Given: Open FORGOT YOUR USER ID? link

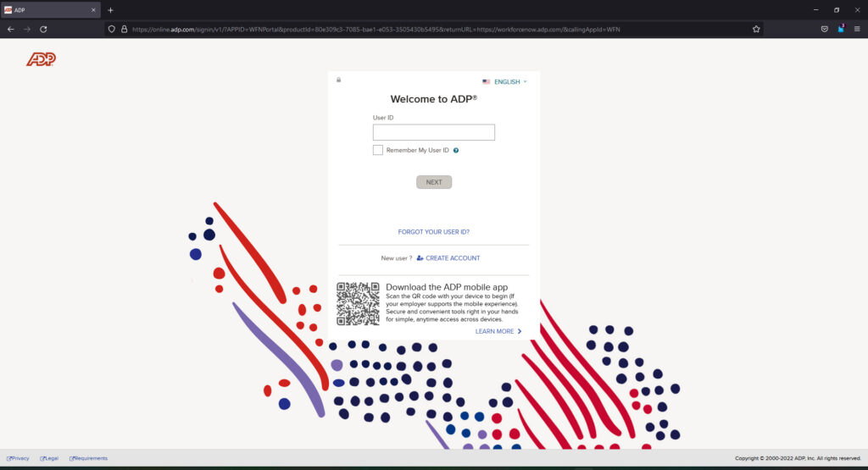Looking at the screenshot, I should tap(433, 232).
